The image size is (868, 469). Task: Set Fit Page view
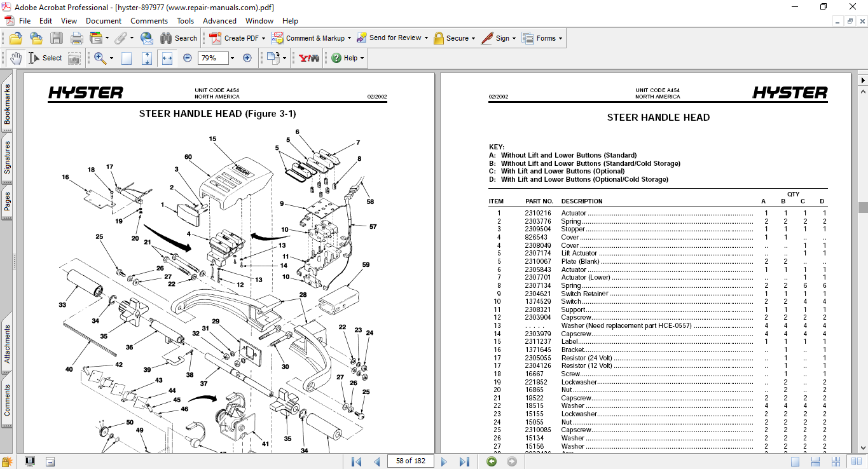[x=147, y=58]
